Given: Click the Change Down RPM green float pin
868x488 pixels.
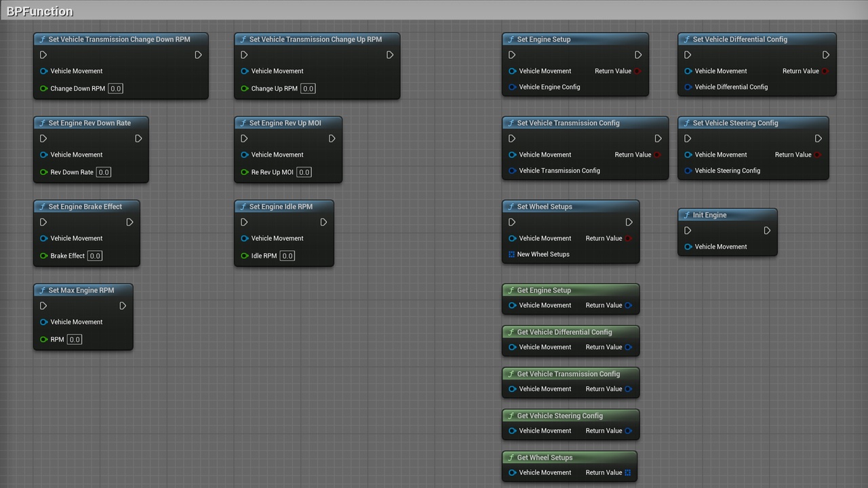Looking at the screenshot, I should [43, 88].
